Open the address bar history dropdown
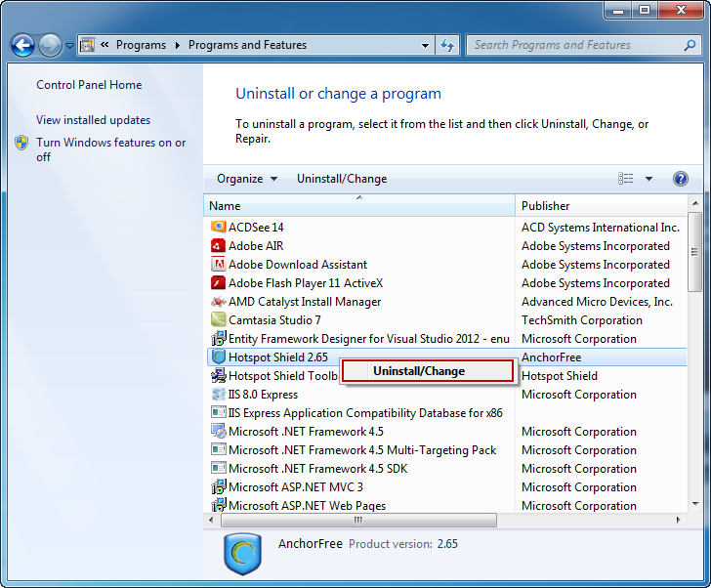This screenshot has height=588, width=711. pyautogui.click(x=425, y=45)
